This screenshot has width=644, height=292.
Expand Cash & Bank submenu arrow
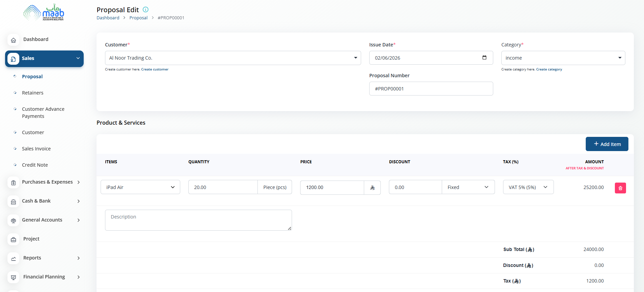pos(79,201)
